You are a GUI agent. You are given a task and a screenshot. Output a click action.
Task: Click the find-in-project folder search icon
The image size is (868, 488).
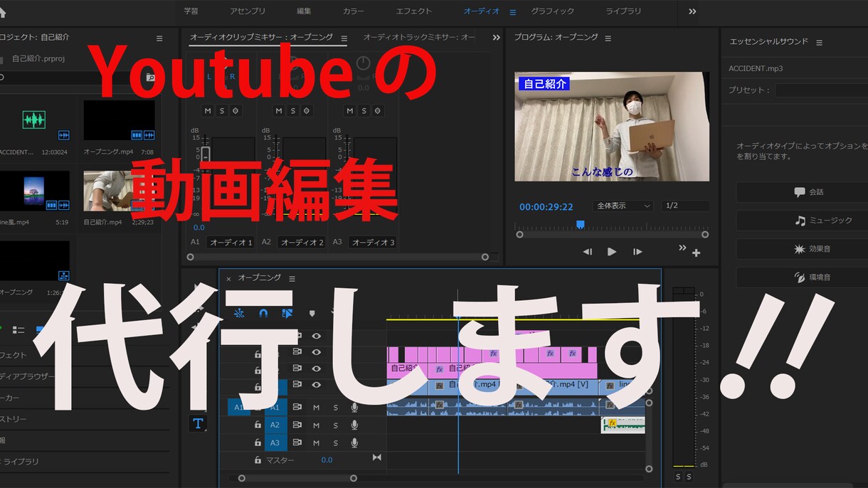150,77
